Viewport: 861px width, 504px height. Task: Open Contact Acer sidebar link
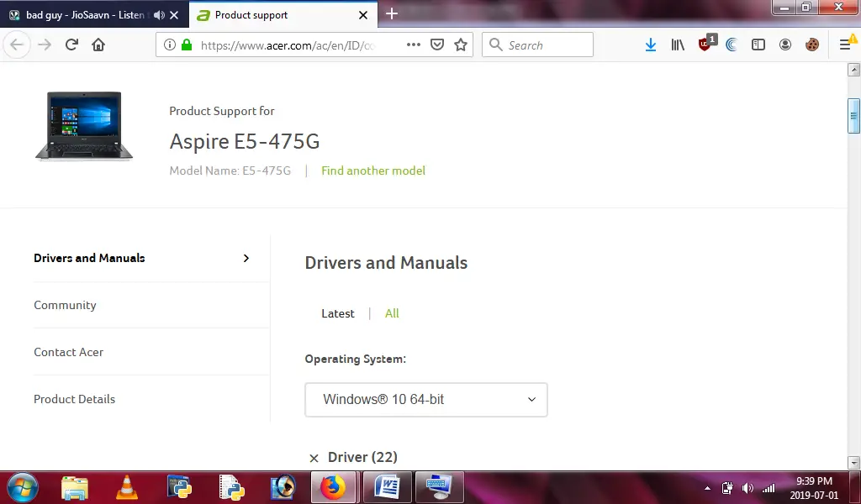(x=69, y=352)
